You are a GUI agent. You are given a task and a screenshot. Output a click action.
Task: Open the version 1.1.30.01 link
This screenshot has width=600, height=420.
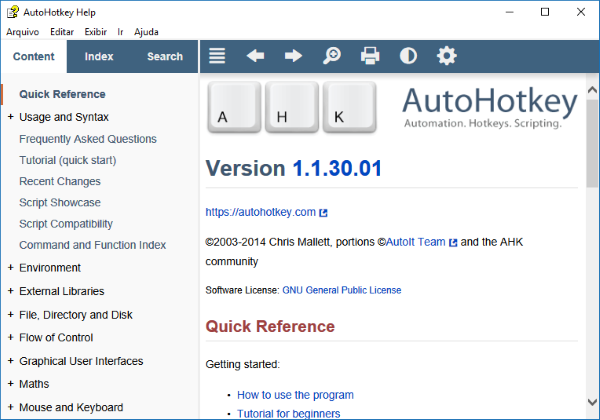(337, 168)
